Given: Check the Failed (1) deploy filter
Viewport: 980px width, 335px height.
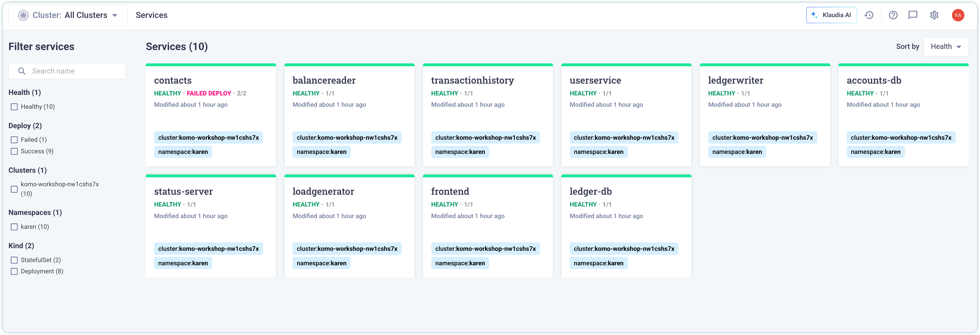Looking at the screenshot, I should click(14, 140).
